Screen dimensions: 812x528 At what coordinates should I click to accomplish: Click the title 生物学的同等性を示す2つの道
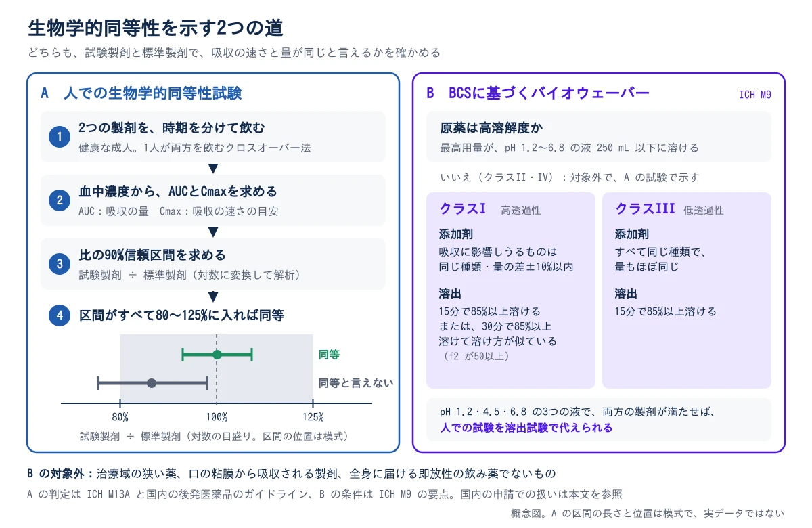point(155,28)
